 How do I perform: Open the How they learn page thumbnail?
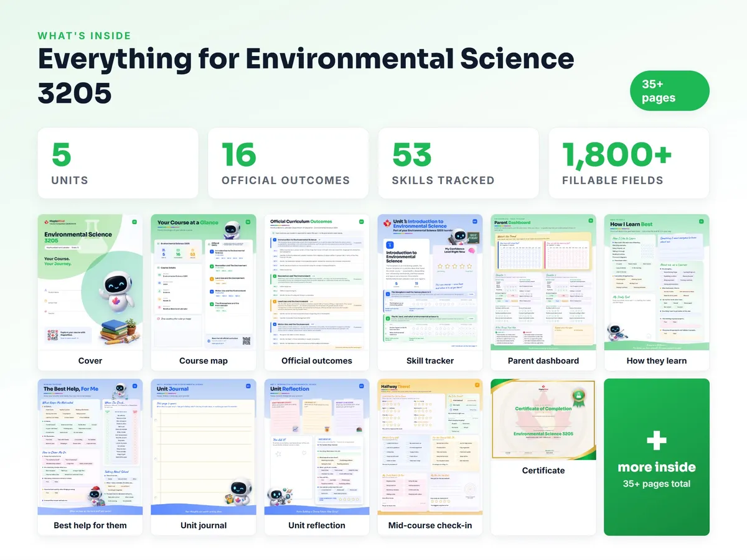pyautogui.click(x=657, y=283)
